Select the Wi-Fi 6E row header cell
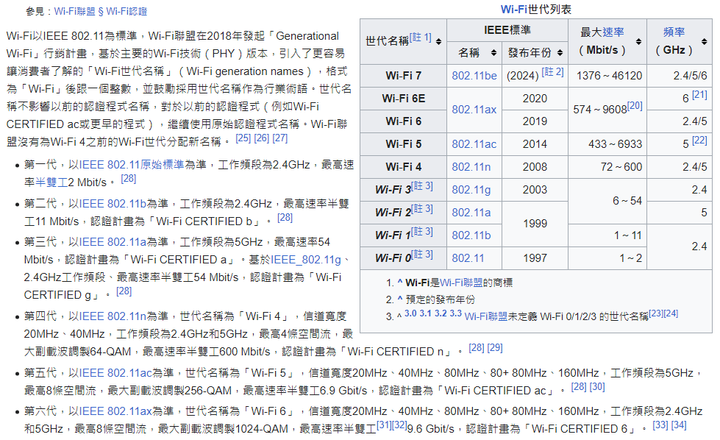This screenshot has height=440, width=720. (404, 99)
